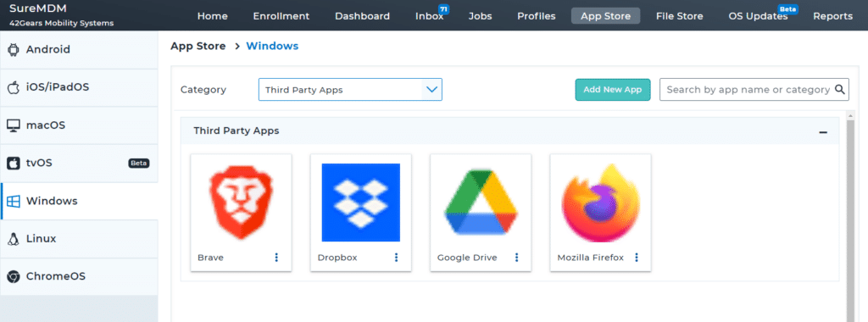Navigate to the App Store breadcrumb link
Image resolution: width=868 pixels, height=322 pixels.
point(198,46)
